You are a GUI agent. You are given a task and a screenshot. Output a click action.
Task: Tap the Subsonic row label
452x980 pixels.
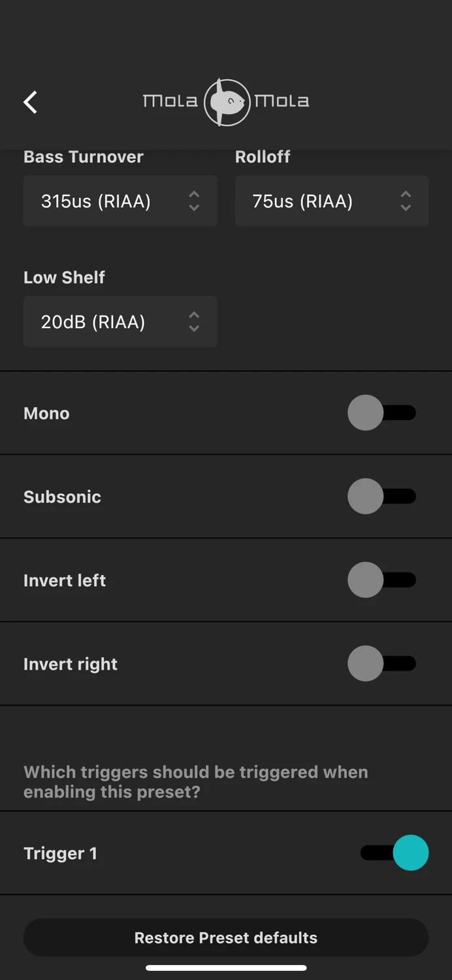62,497
